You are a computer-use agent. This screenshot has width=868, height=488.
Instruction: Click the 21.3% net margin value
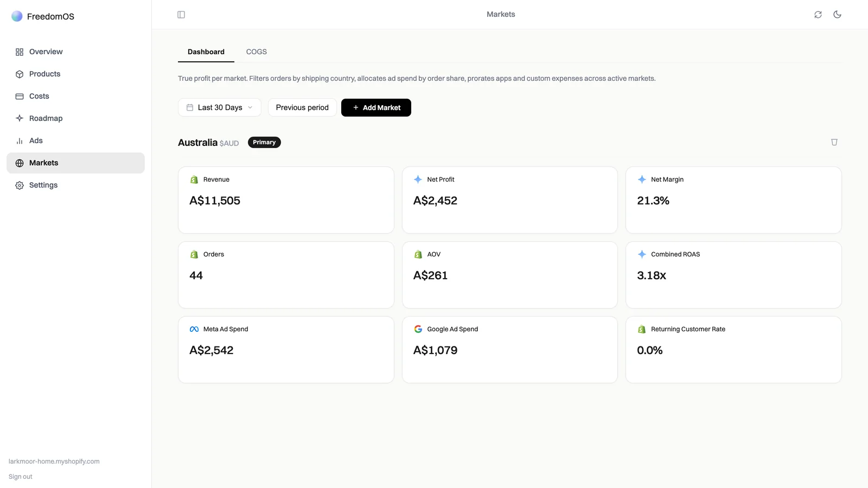coord(653,201)
